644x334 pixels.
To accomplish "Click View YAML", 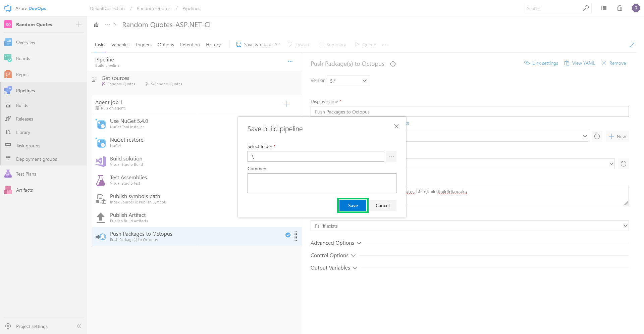I will 580,63.
